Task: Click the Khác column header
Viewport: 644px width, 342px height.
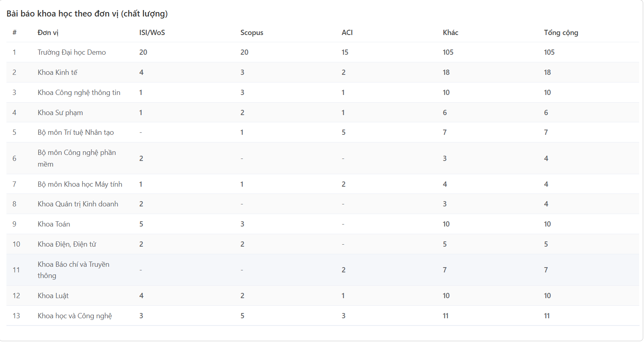Action: pyautogui.click(x=450, y=33)
